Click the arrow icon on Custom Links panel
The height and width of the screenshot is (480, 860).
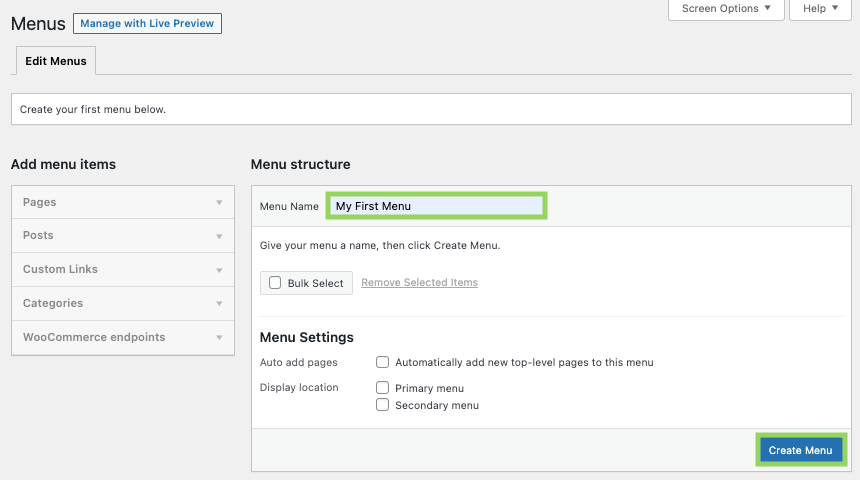click(x=219, y=270)
